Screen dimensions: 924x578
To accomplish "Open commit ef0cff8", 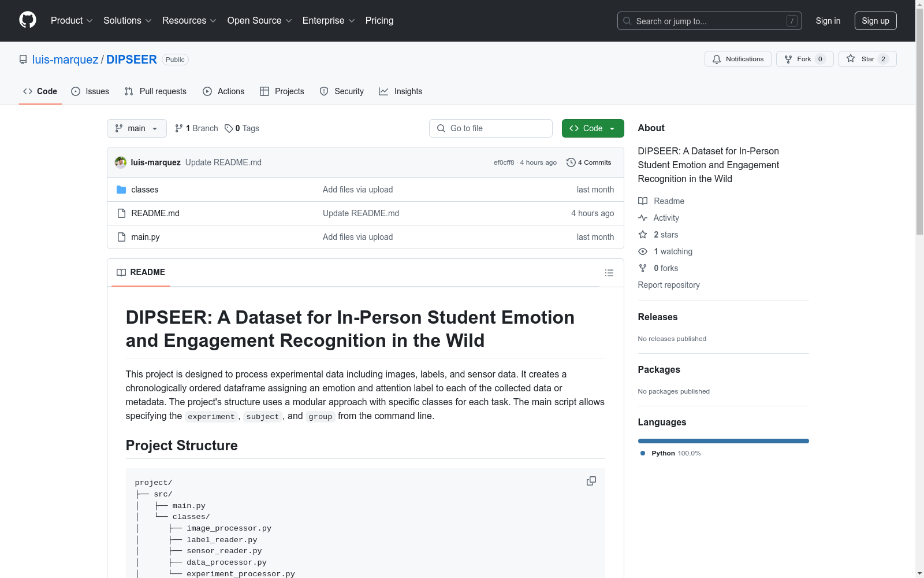I will pos(504,162).
